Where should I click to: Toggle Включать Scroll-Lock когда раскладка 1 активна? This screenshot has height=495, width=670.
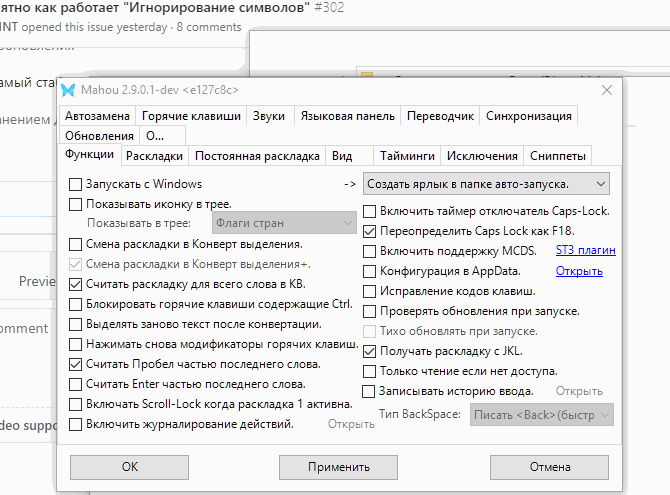click(75, 404)
